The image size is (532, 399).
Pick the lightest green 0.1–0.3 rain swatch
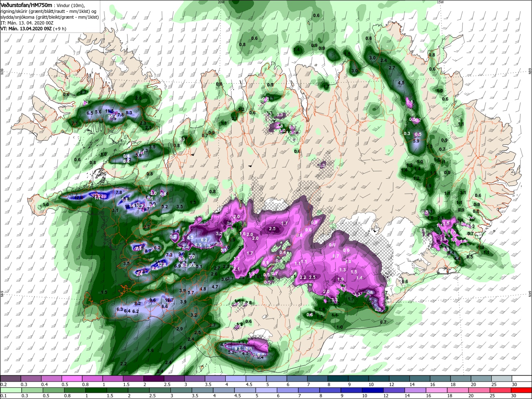point(10,390)
